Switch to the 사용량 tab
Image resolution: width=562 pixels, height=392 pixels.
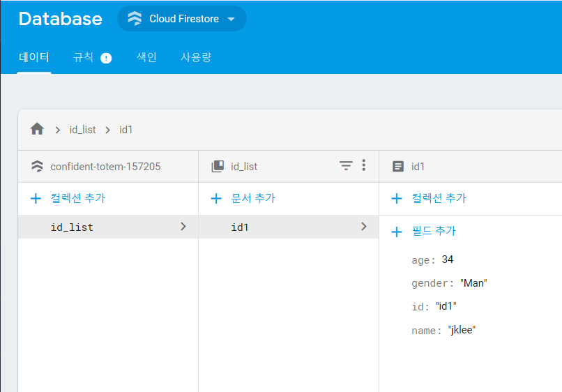point(196,57)
